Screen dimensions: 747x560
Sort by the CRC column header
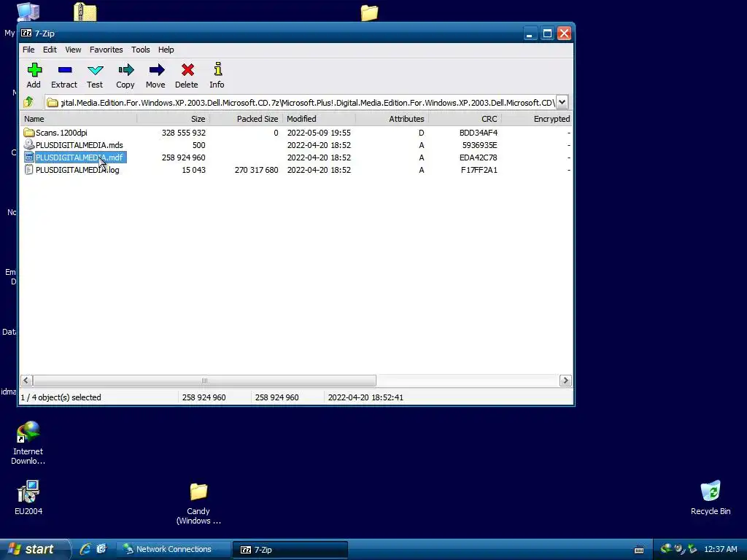465,119
